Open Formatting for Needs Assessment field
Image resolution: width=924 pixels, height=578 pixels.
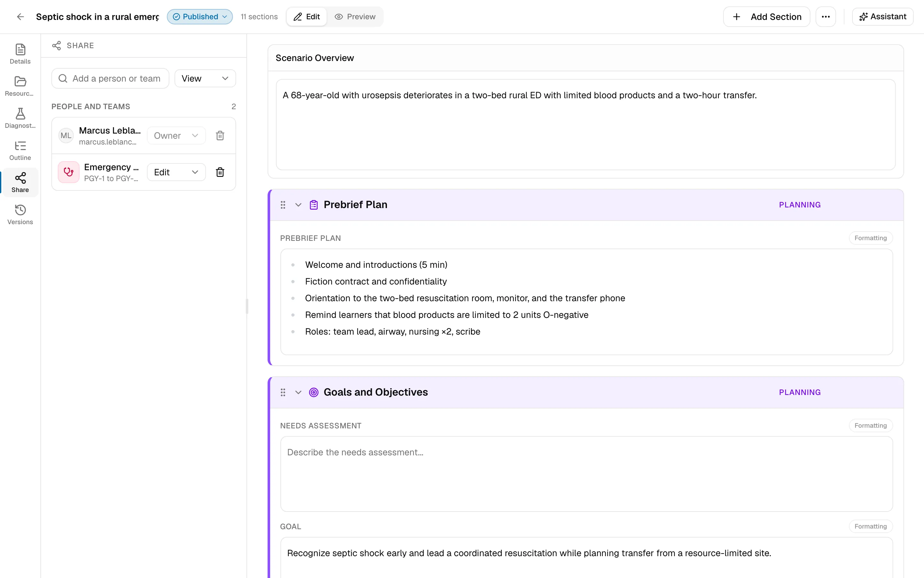(x=870, y=425)
